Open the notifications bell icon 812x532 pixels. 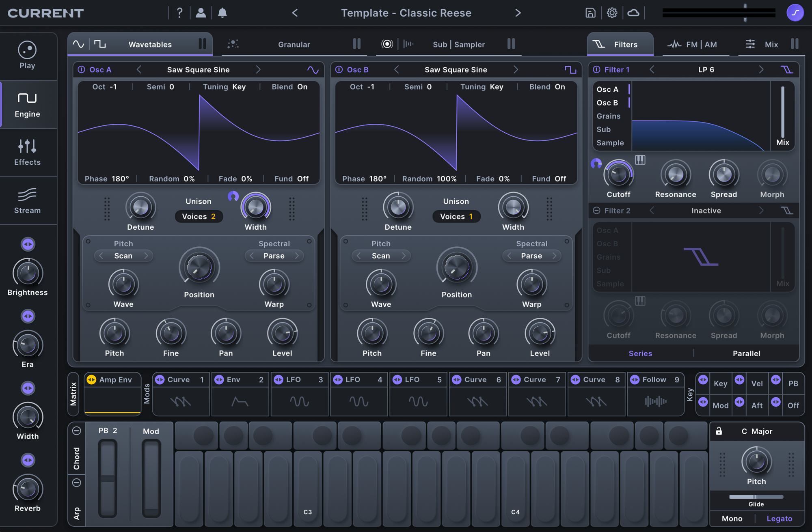[222, 13]
